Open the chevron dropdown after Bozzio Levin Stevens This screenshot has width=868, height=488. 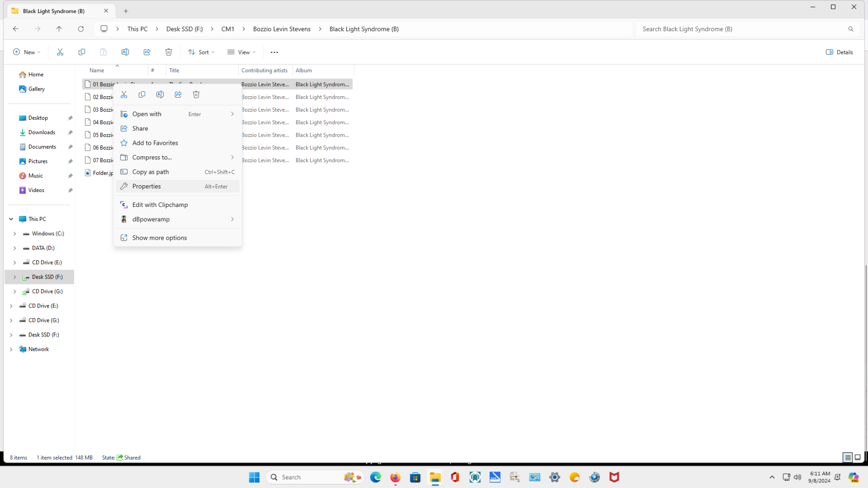pyautogui.click(x=320, y=29)
